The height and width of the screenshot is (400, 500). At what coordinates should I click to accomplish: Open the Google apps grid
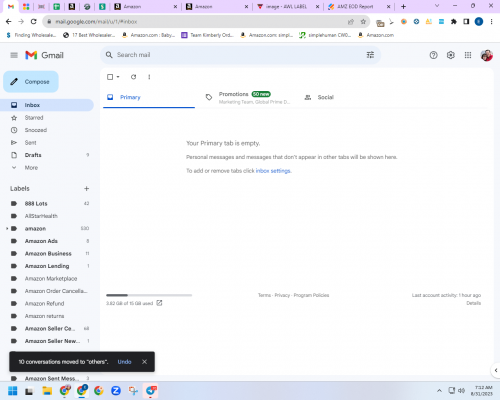pos(468,55)
